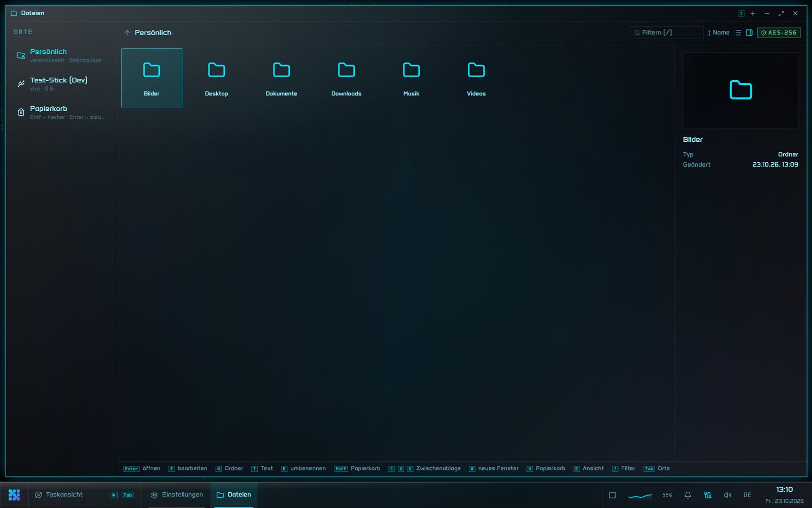Screen dimensions: 812x508
Task: Click the Text shortcut hint in footer
Action: pos(262,468)
